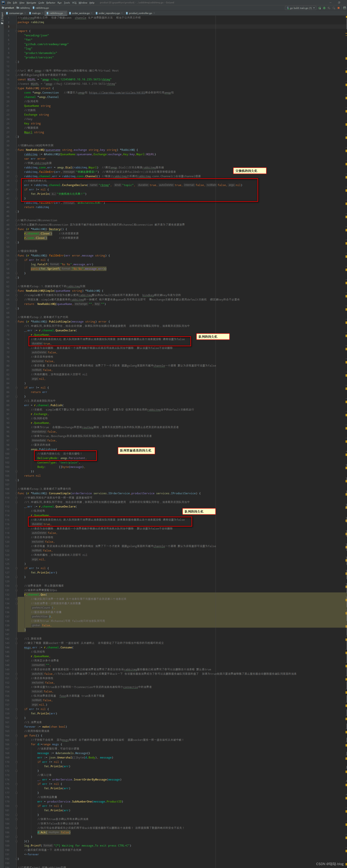347x868 pixels.
Task: Open the Edit menu
Action: pos(15,3)
